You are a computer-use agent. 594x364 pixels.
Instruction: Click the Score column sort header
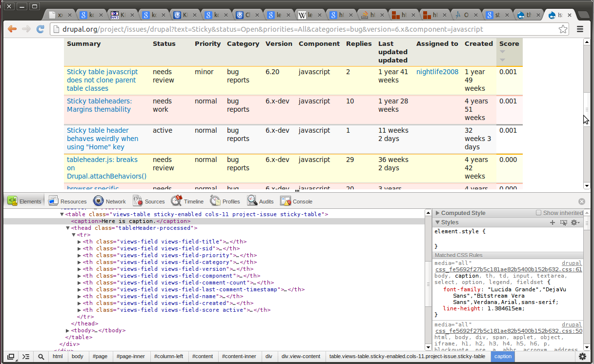point(509,43)
